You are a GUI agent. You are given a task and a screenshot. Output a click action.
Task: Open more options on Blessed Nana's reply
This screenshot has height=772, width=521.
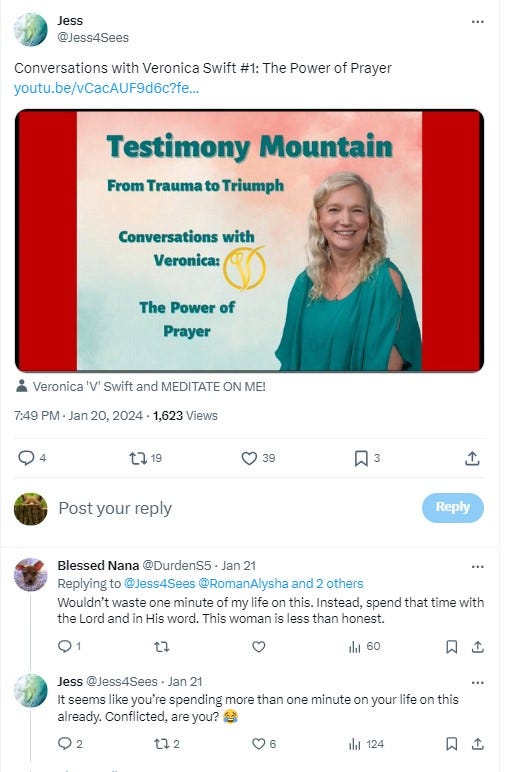coord(477,567)
